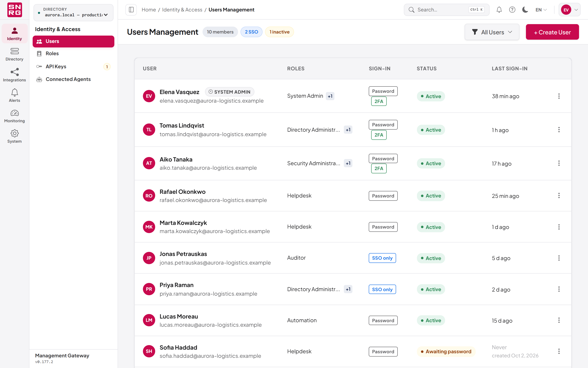588x368 pixels.
Task: Click the Management Gateway version v0.177.2
Action: [x=44, y=362]
